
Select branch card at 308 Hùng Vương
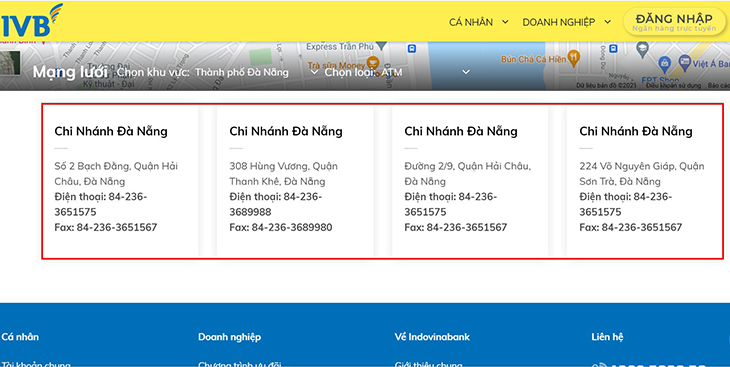coord(295,182)
